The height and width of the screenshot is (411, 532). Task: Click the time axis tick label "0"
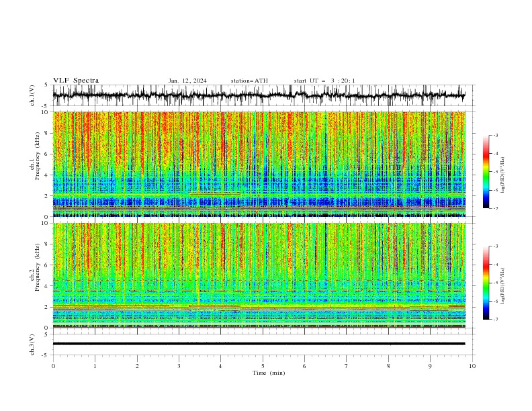[x=53, y=366]
